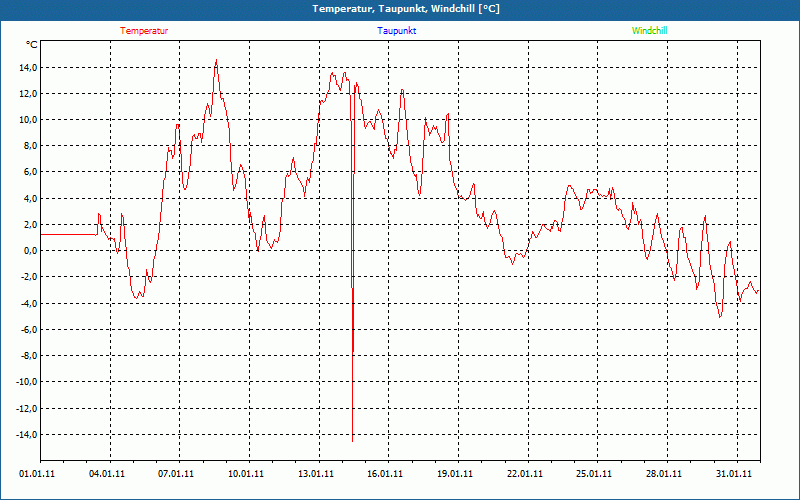Click the 0,0 y-axis value
The height and width of the screenshot is (500, 800).
[x=31, y=251]
